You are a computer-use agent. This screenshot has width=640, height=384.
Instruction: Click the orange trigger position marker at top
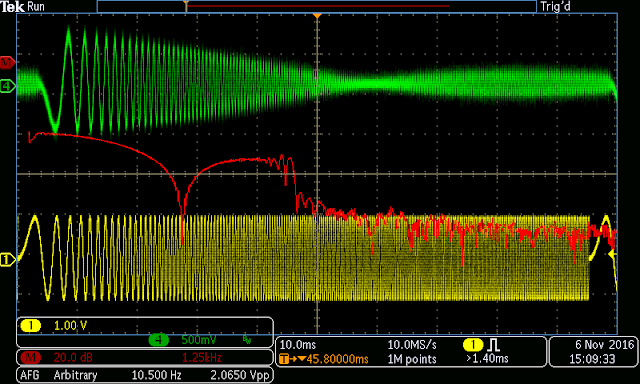[x=317, y=15]
